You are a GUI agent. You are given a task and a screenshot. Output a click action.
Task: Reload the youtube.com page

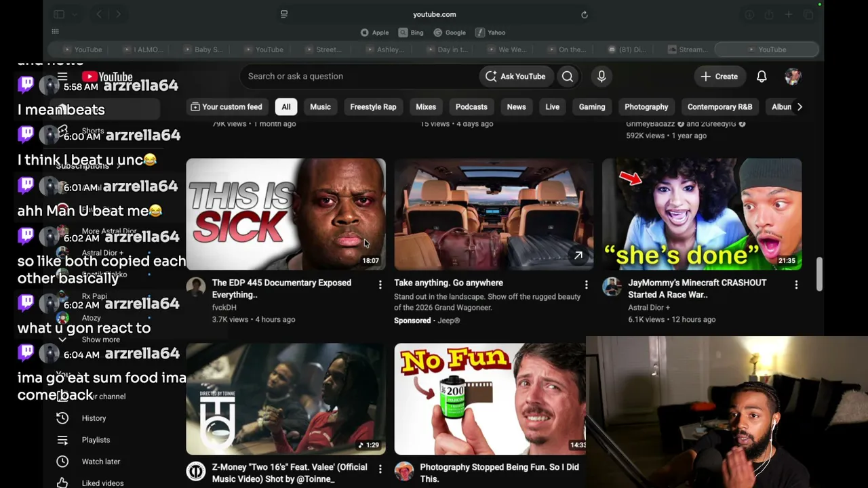(584, 14)
